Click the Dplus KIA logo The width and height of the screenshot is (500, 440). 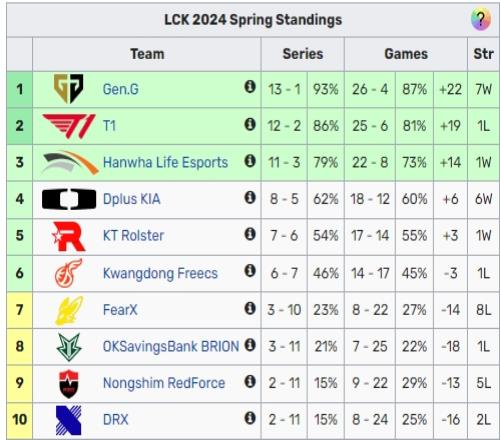click(x=69, y=199)
